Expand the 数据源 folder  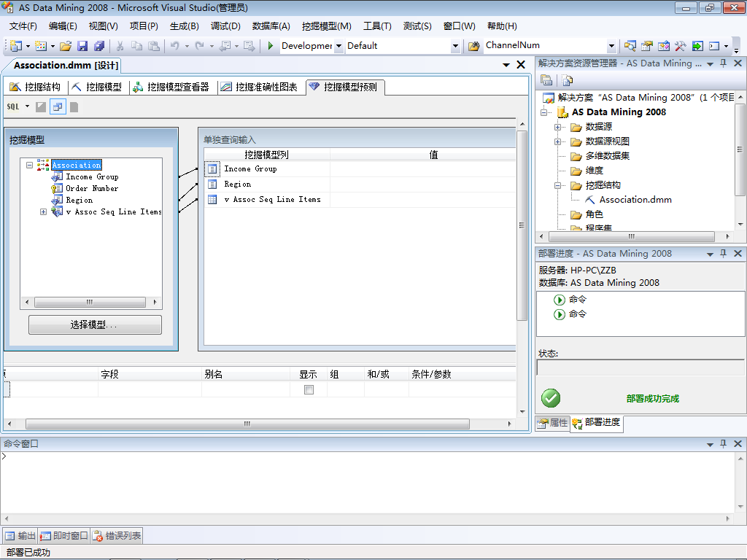557,127
